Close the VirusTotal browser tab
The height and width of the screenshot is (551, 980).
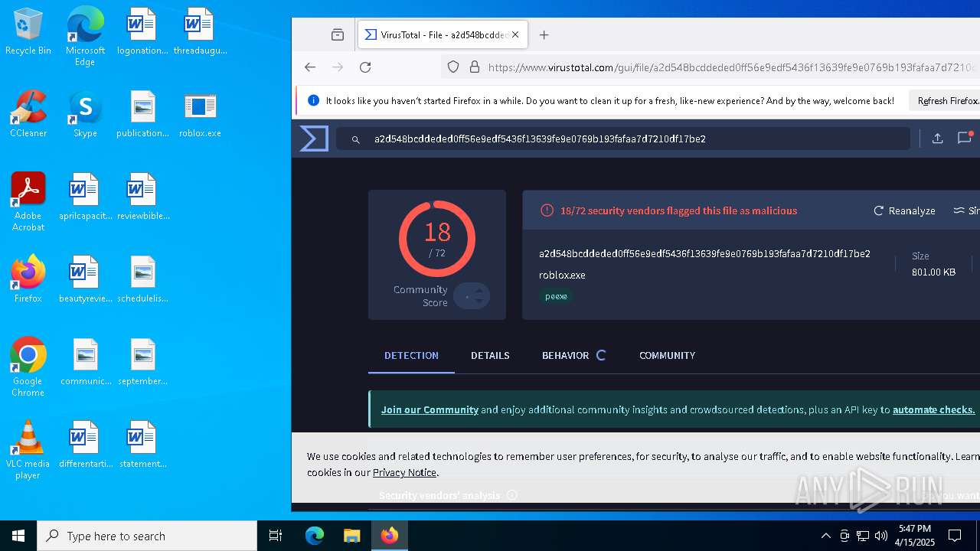[x=515, y=34]
